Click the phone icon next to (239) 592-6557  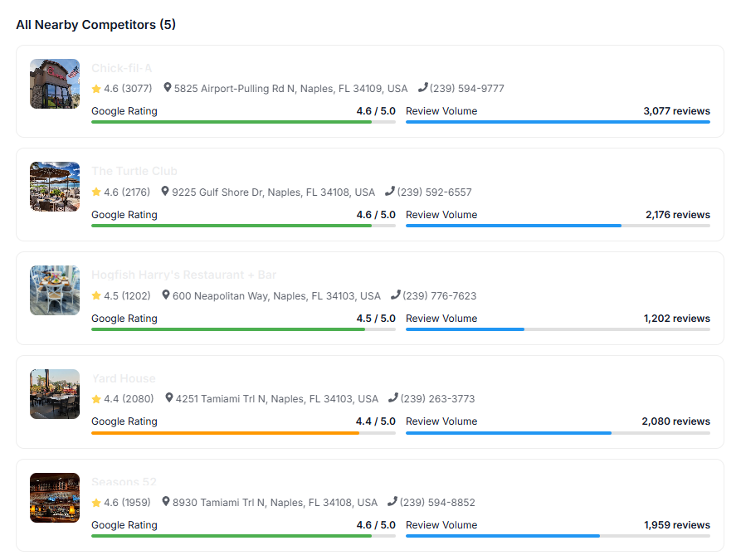click(x=390, y=192)
